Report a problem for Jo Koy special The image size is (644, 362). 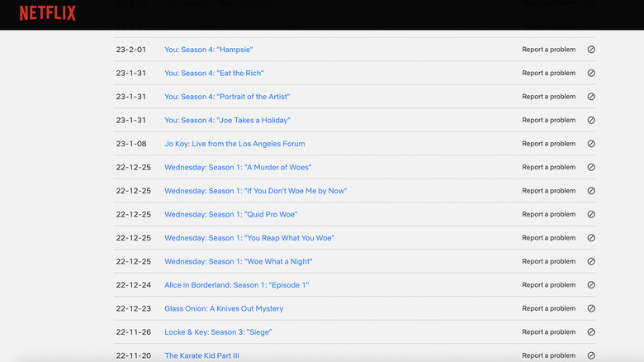pos(549,144)
